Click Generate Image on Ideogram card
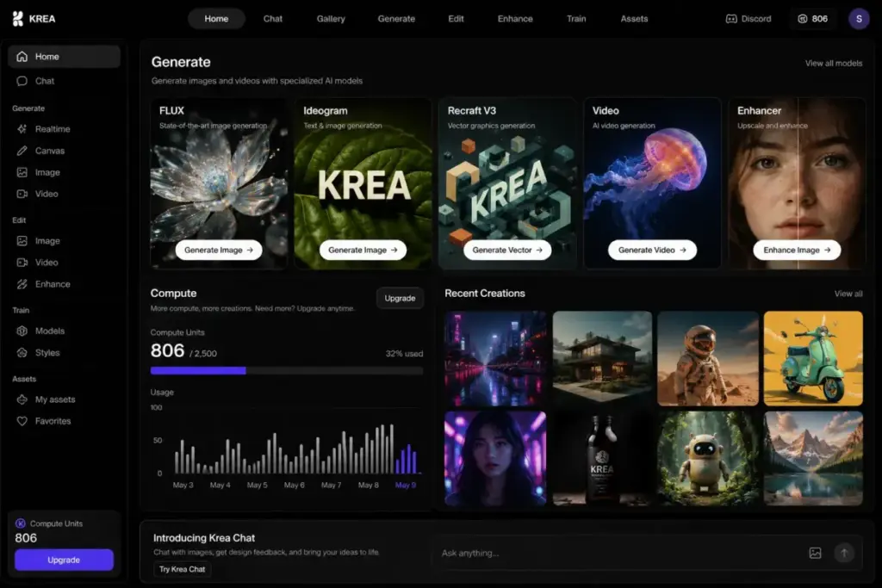The width and height of the screenshot is (882, 588). (x=363, y=251)
